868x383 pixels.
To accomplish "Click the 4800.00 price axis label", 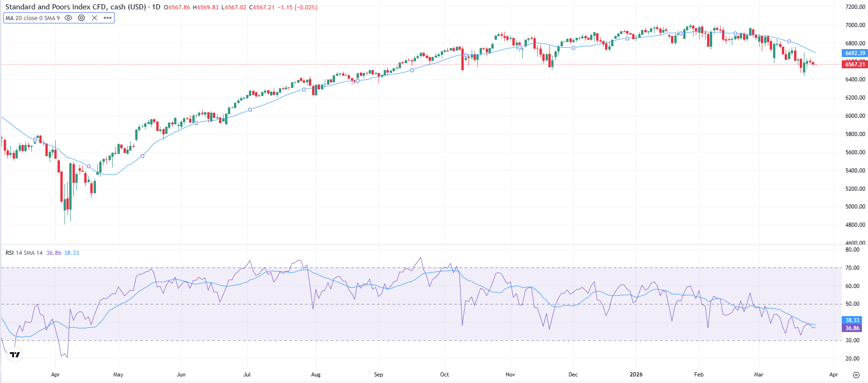I will 855,225.
